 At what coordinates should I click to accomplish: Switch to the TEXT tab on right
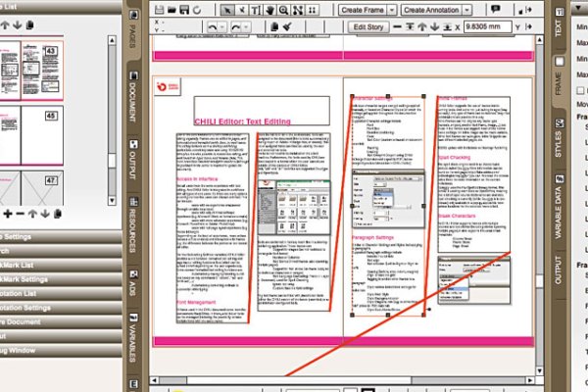559,24
